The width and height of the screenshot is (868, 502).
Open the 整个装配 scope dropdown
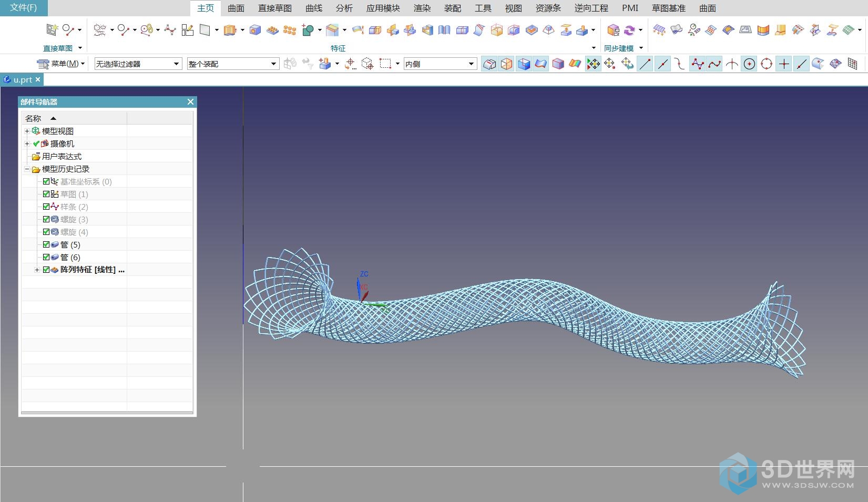(x=233, y=64)
